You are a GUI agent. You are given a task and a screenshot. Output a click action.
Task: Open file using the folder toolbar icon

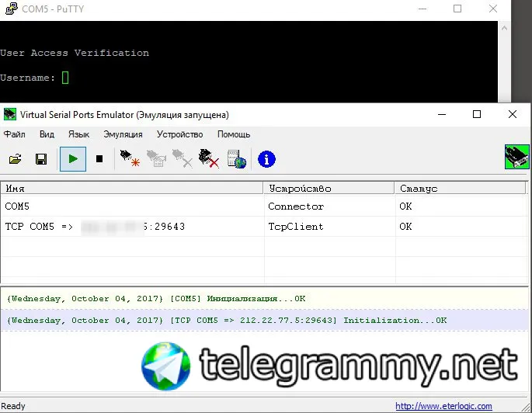pos(16,159)
